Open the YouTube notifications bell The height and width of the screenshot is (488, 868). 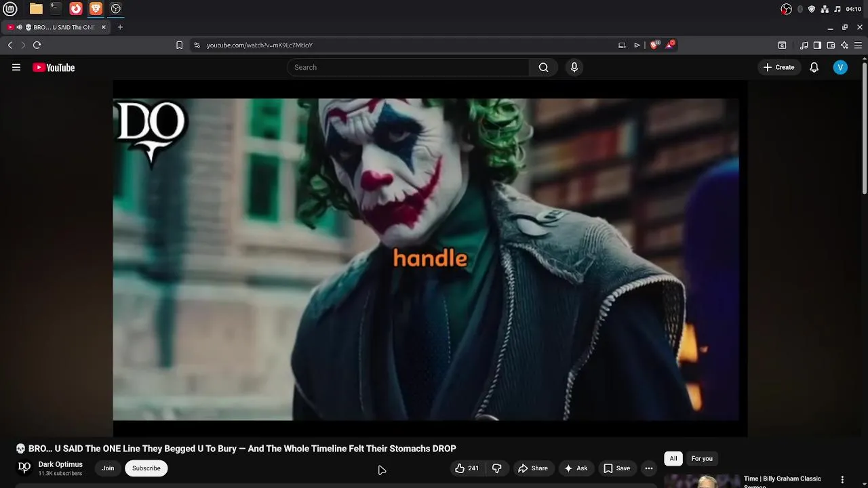(814, 67)
